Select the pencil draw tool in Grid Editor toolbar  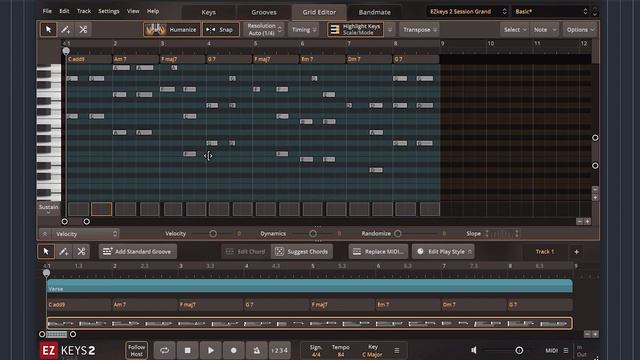click(x=65, y=29)
